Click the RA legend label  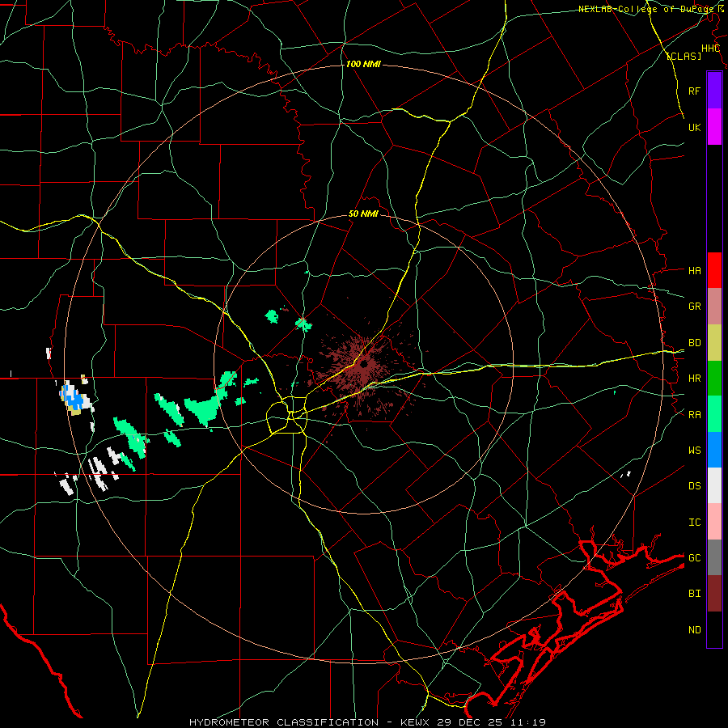point(694,414)
